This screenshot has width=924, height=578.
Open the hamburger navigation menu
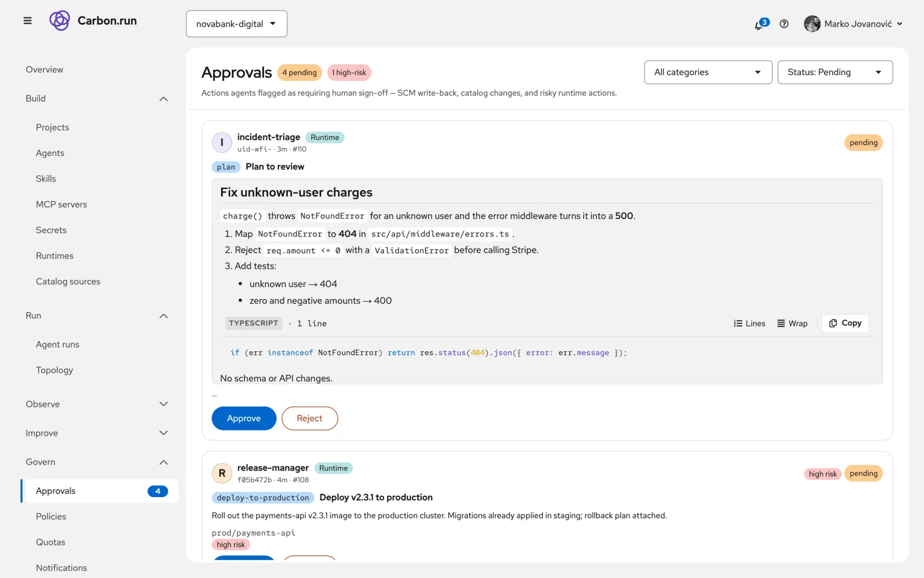[x=27, y=21]
